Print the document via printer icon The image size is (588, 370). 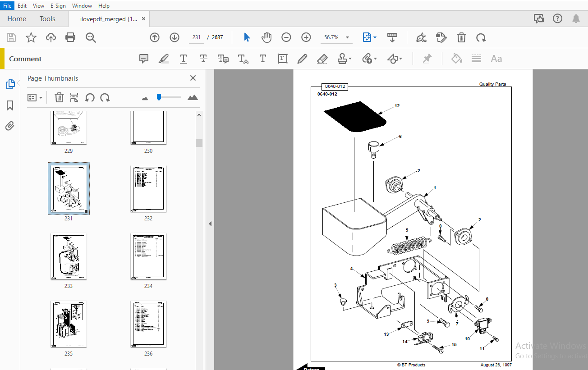71,37
